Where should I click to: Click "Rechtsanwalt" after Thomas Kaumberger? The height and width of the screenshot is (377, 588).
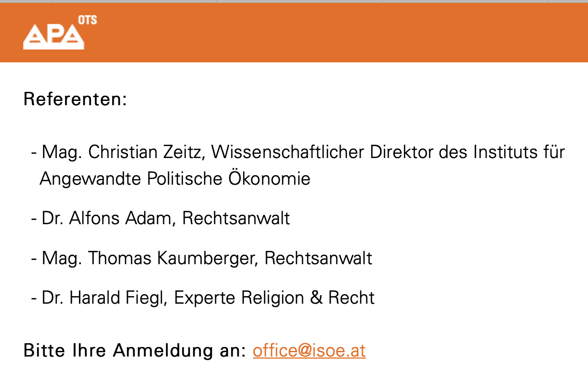pos(318,258)
